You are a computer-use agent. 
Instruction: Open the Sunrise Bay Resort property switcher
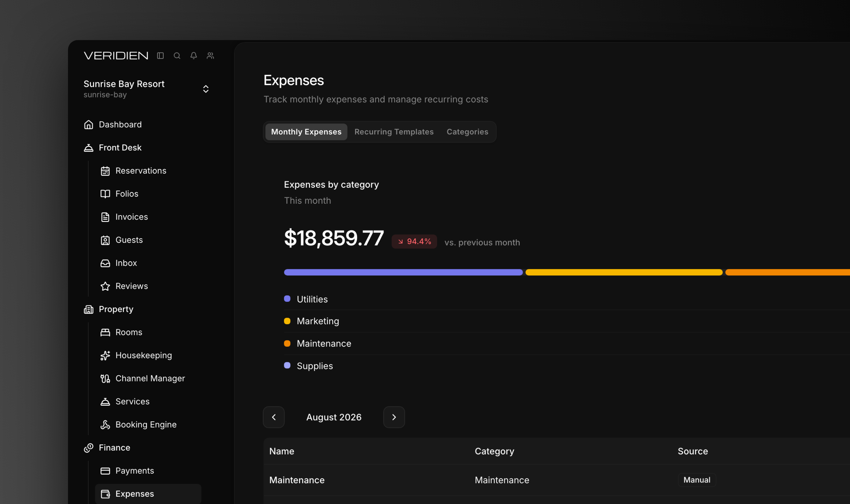click(146, 89)
